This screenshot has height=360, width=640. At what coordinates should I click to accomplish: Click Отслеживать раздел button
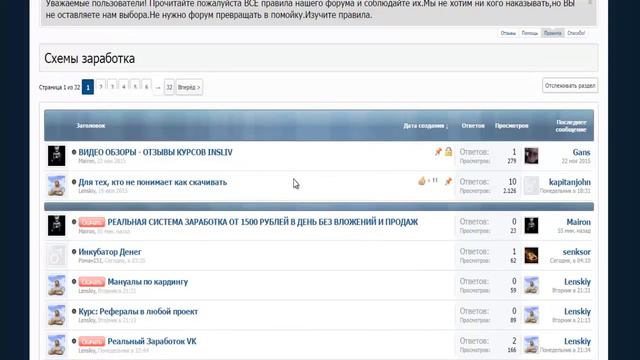click(570, 86)
